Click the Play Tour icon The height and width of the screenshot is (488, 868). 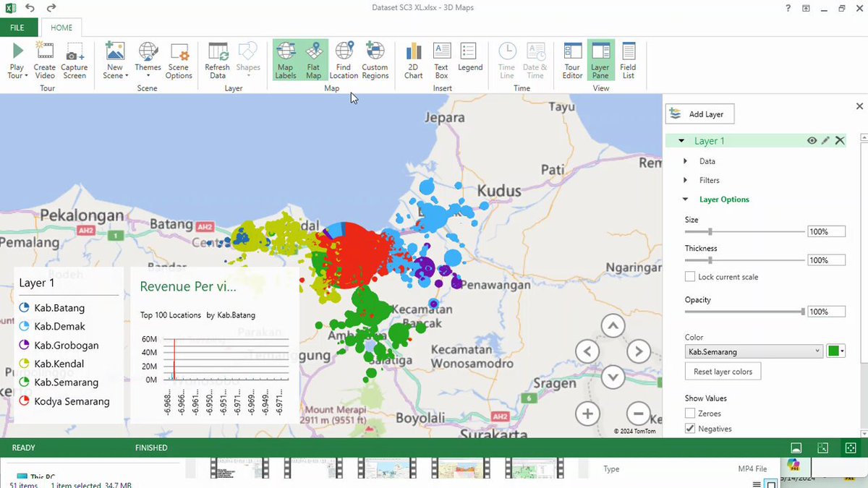coord(17,51)
